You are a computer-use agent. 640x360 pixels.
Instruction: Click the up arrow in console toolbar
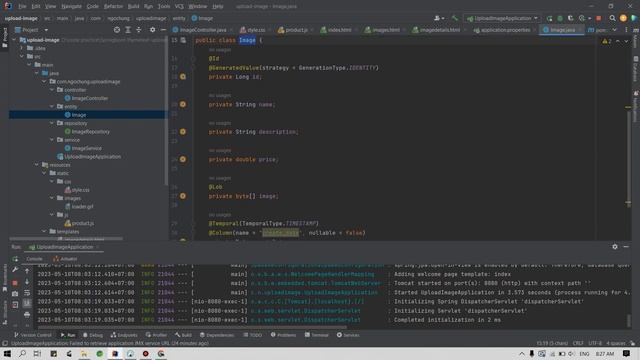point(27,271)
